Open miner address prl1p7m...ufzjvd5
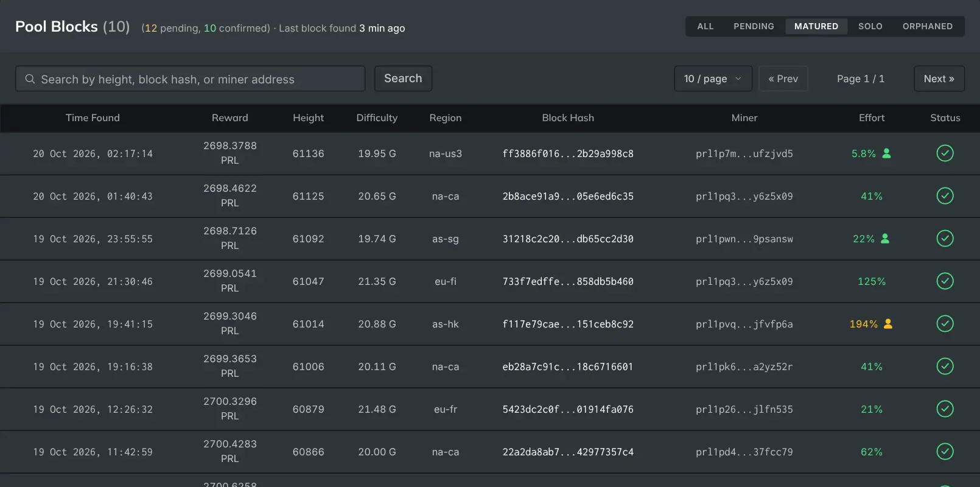The width and height of the screenshot is (980, 487). (744, 153)
